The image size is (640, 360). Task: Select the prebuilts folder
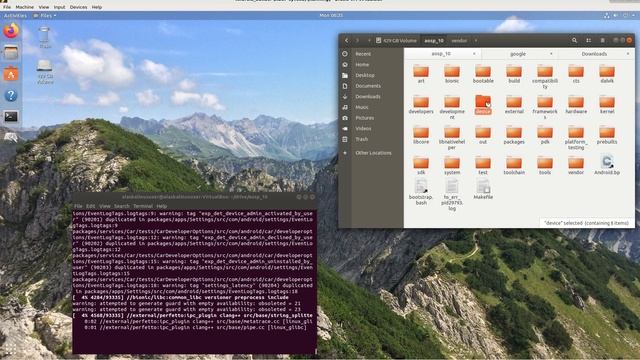click(x=607, y=135)
